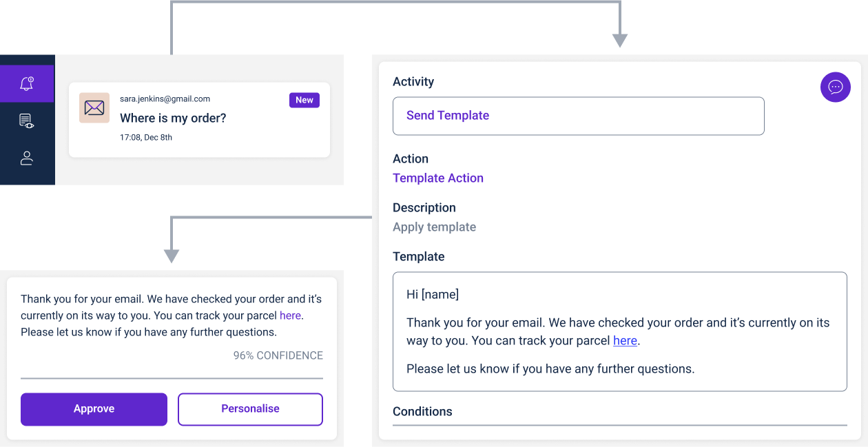868x447 pixels.
Task: Follow the 'here' link in reply preview
Action: [290, 315]
